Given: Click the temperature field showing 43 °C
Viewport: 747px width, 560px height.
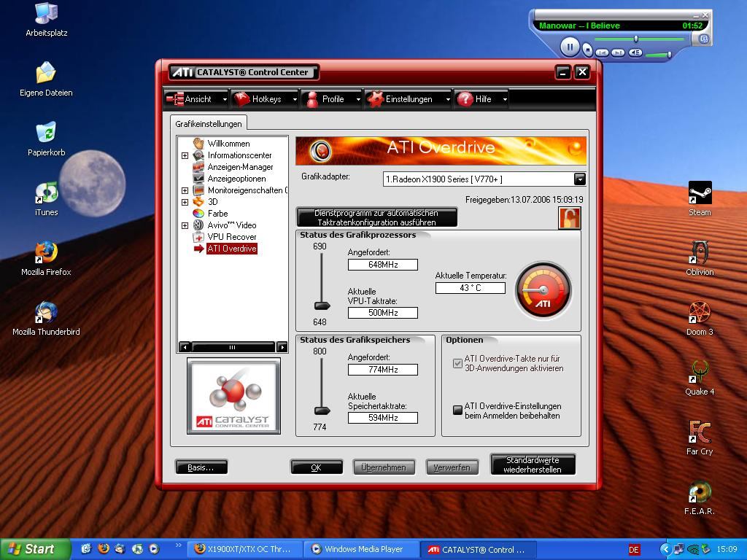Looking at the screenshot, I should click(x=471, y=287).
